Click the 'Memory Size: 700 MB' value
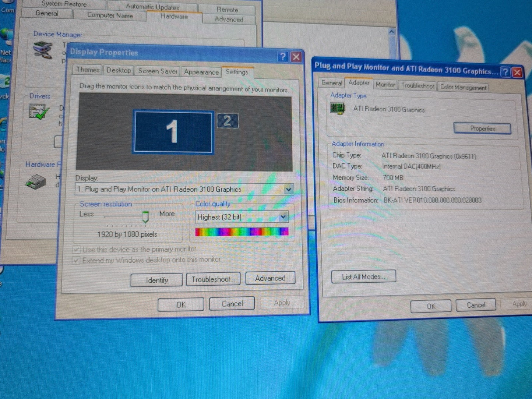The height and width of the screenshot is (399, 532). pyautogui.click(x=393, y=178)
